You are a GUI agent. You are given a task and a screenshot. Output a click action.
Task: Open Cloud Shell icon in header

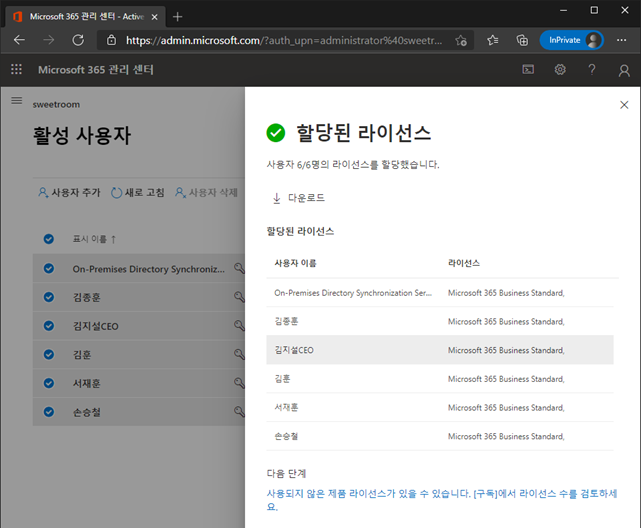[528, 69]
